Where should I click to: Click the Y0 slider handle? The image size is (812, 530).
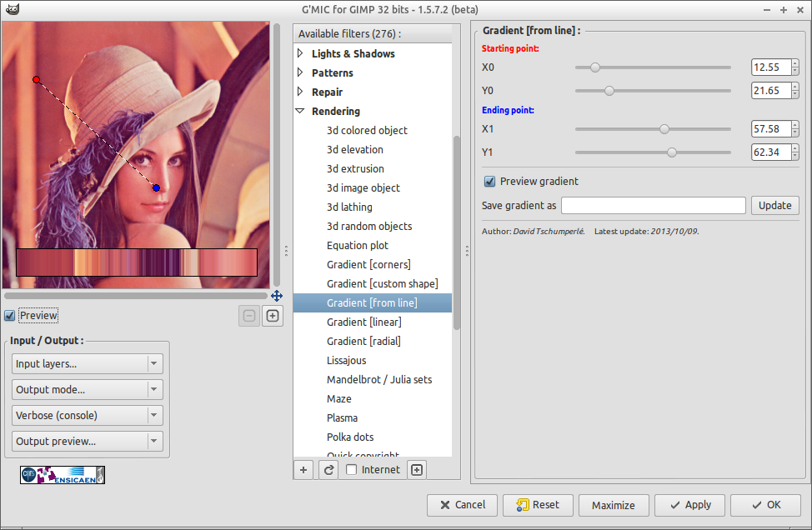click(x=609, y=91)
